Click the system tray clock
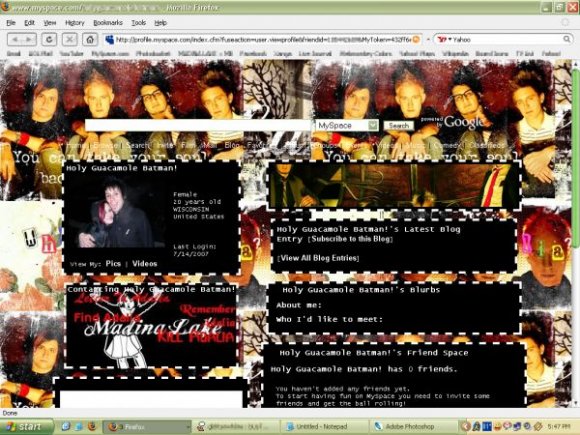Image resolution: width=580 pixels, height=435 pixels. tap(559, 426)
